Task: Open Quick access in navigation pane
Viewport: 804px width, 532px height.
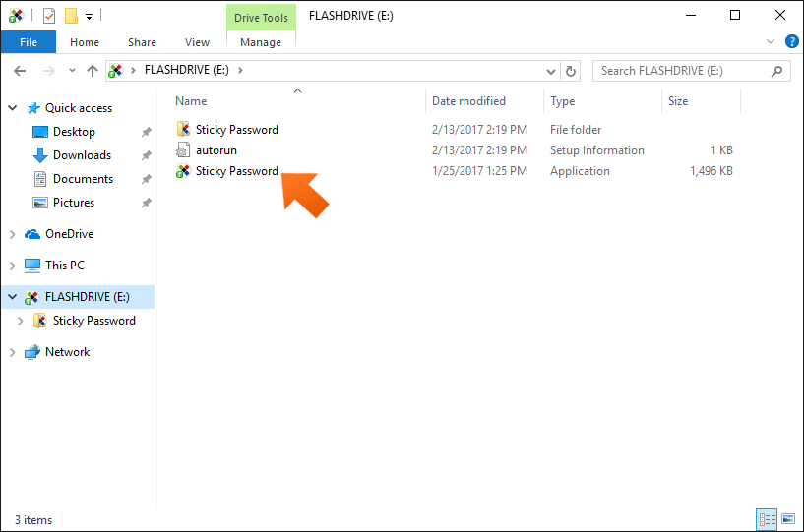Action: 79,107
